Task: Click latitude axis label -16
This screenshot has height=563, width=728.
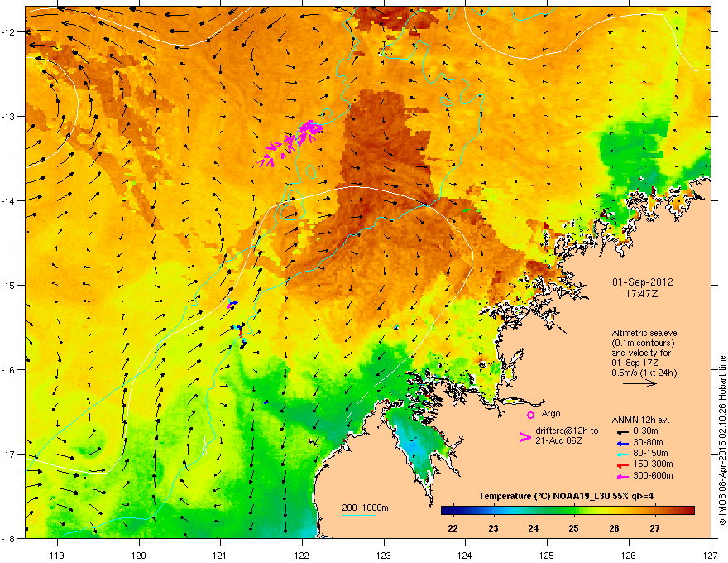Action: pyautogui.click(x=8, y=370)
